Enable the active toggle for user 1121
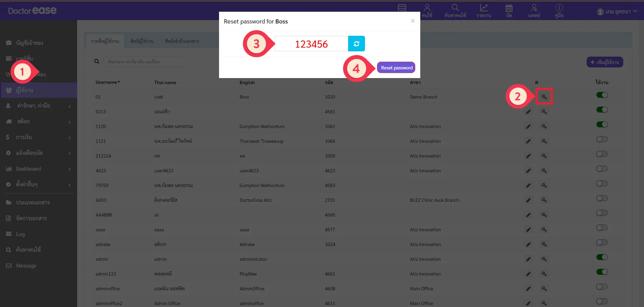 pyautogui.click(x=602, y=139)
